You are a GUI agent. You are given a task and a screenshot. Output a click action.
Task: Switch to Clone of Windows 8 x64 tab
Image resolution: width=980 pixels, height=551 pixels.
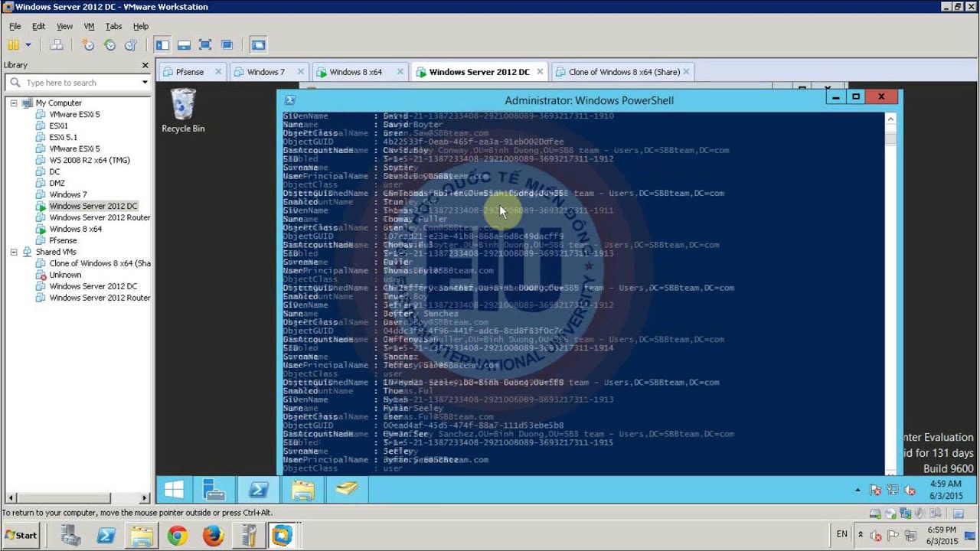pyautogui.click(x=623, y=72)
